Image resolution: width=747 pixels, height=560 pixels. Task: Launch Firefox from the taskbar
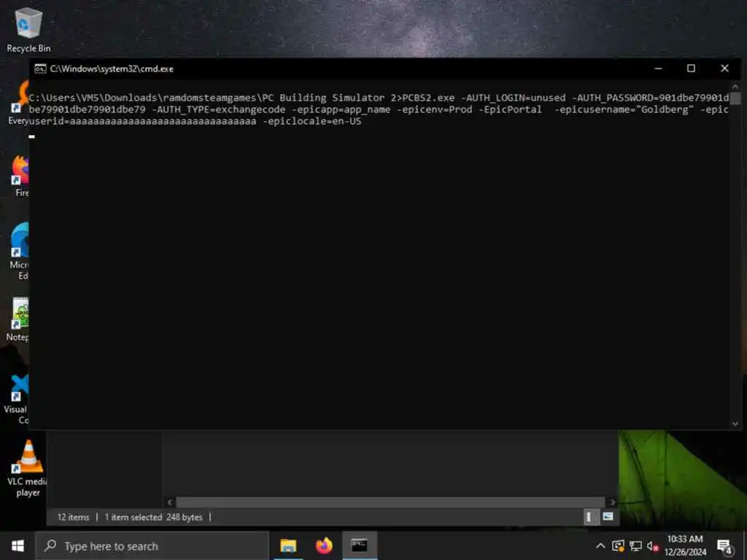pyautogui.click(x=324, y=545)
